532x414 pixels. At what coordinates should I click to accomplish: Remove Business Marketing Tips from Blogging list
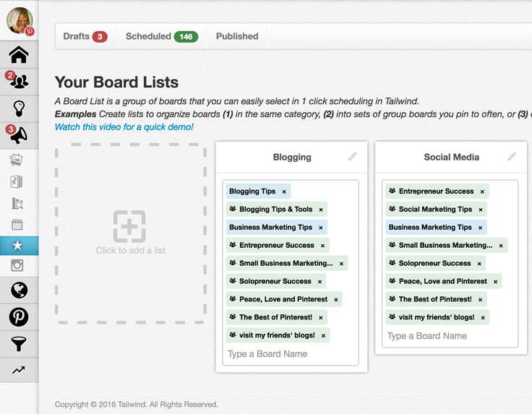click(x=321, y=228)
